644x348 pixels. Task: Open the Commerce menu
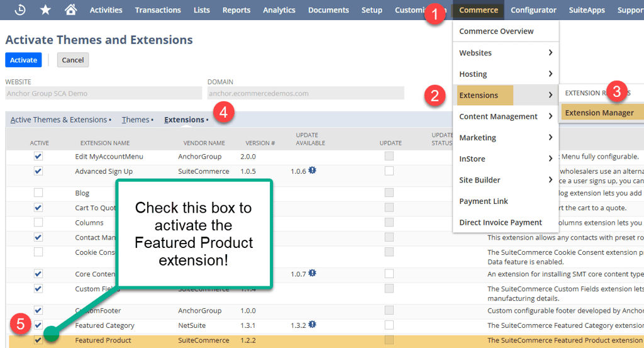pyautogui.click(x=479, y=10)
